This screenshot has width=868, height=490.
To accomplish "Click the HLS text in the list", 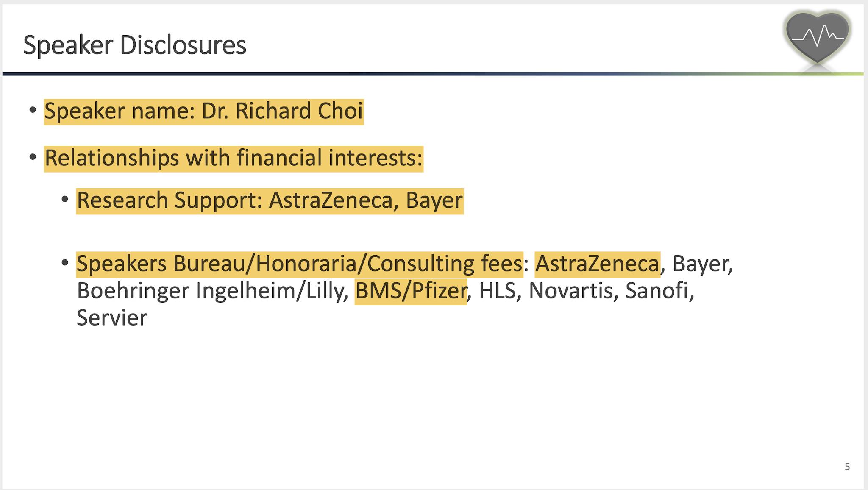I will (x=497, y=291).
